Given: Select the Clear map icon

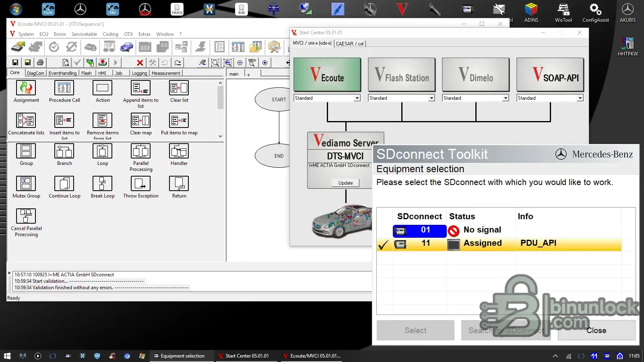Looking at the screenshot, I should (140, 121).
